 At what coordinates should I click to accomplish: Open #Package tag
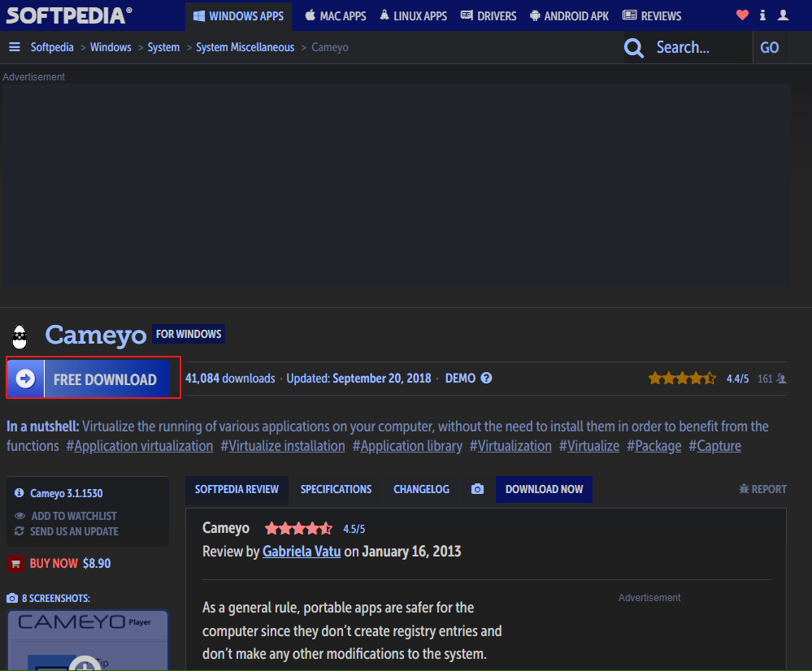654,446
